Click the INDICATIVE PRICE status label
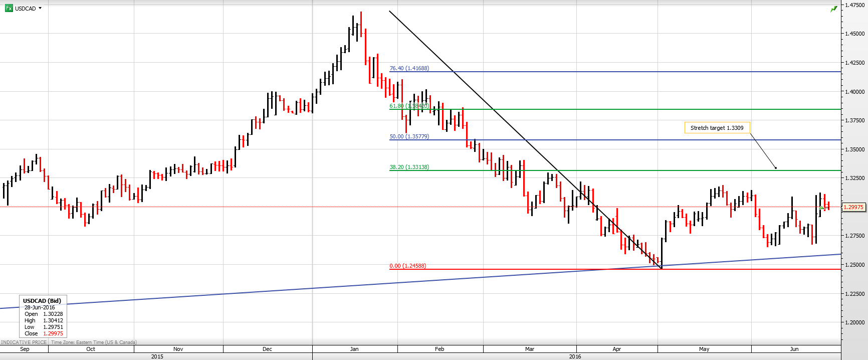This screenshot has width=868, height=360. point(24,342)
